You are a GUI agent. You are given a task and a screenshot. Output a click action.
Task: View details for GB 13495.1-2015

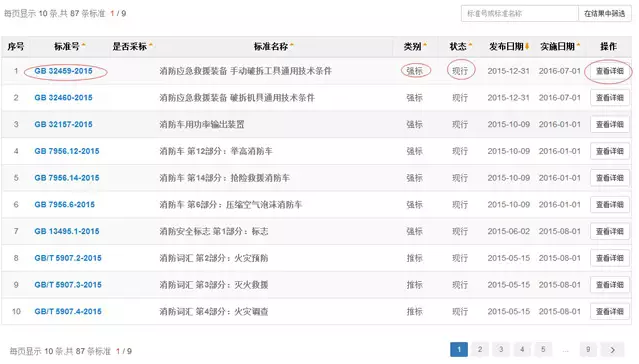[610, 231]
